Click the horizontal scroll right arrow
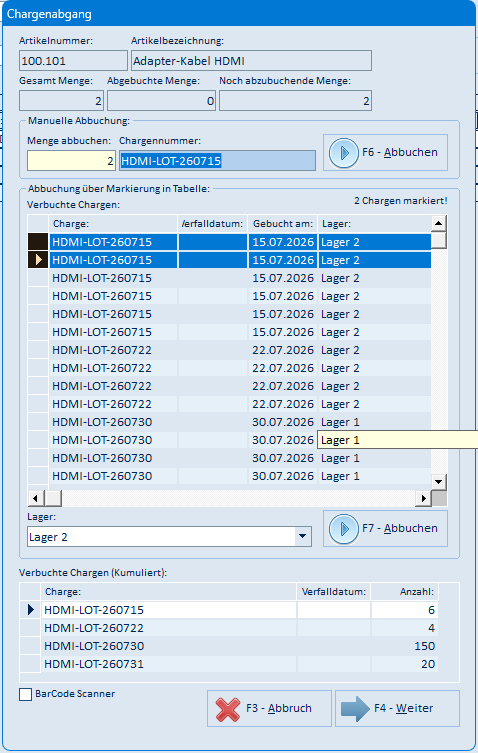The height and width of the screenshot is (753, 478). pos(423,498)
